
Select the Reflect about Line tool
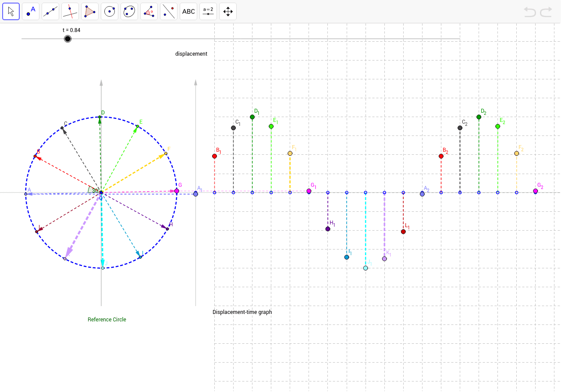coord(168,11)
